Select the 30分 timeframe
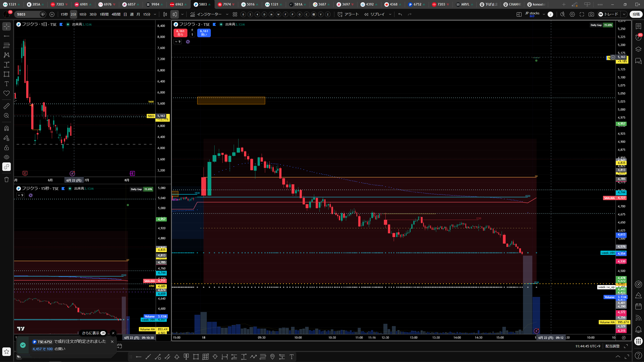This screenshot has width=644, height=362. click(93, 14)
